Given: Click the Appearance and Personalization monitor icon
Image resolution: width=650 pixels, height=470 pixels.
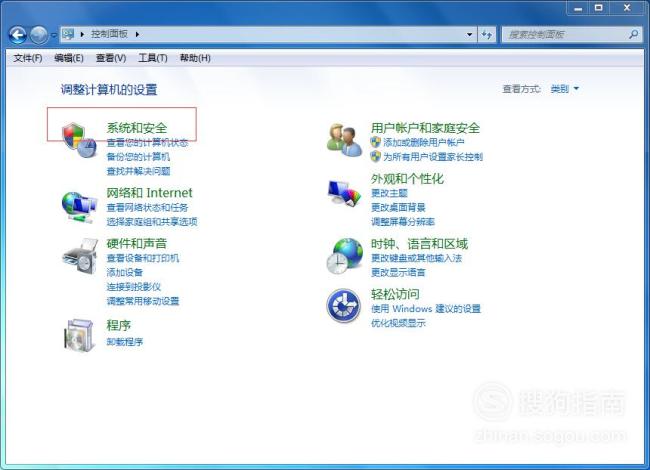Looking at the screenshot, I should coord(344,193).
